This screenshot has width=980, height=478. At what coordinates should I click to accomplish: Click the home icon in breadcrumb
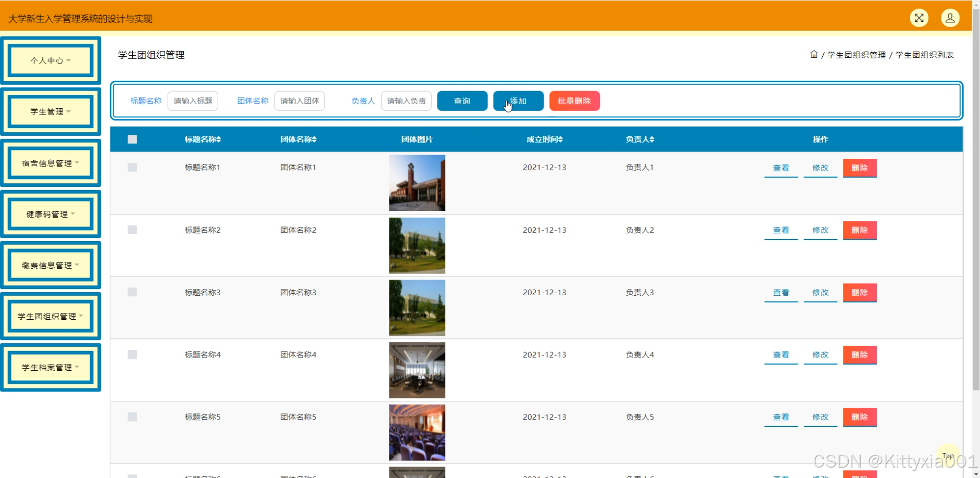814,55
